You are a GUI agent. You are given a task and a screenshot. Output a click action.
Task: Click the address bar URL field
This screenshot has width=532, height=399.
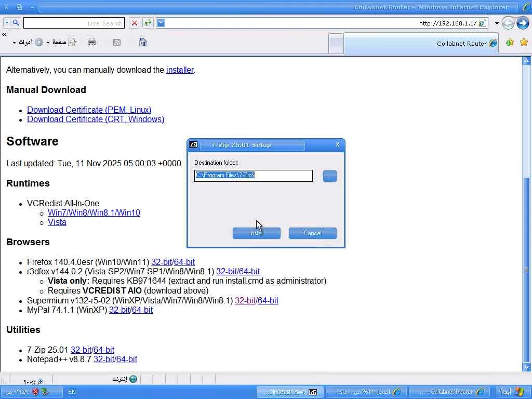[x=322, y=23]
